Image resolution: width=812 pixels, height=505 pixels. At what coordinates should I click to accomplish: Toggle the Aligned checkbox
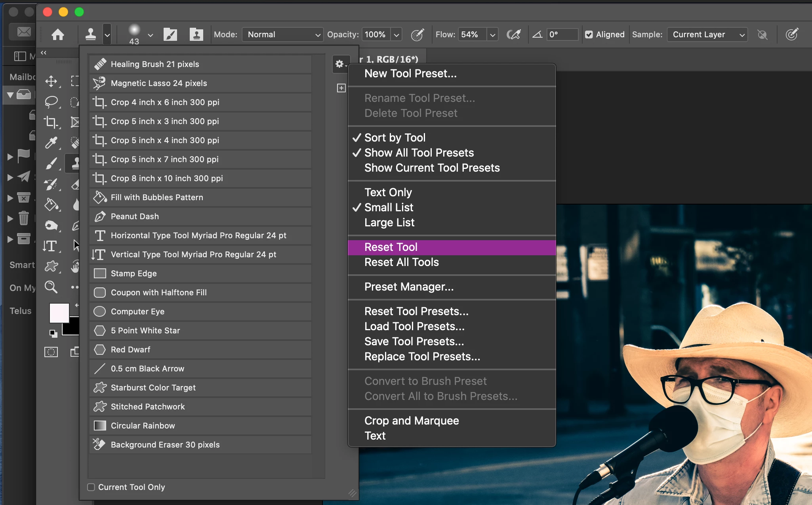(x=589, y=35)
